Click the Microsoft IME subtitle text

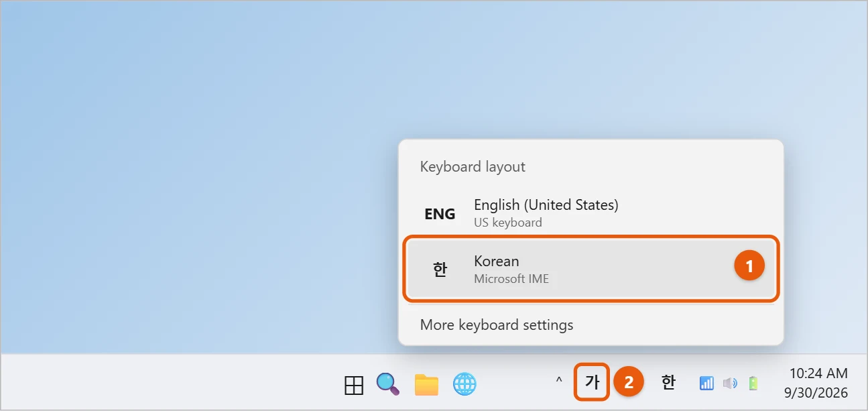(511, 279)
